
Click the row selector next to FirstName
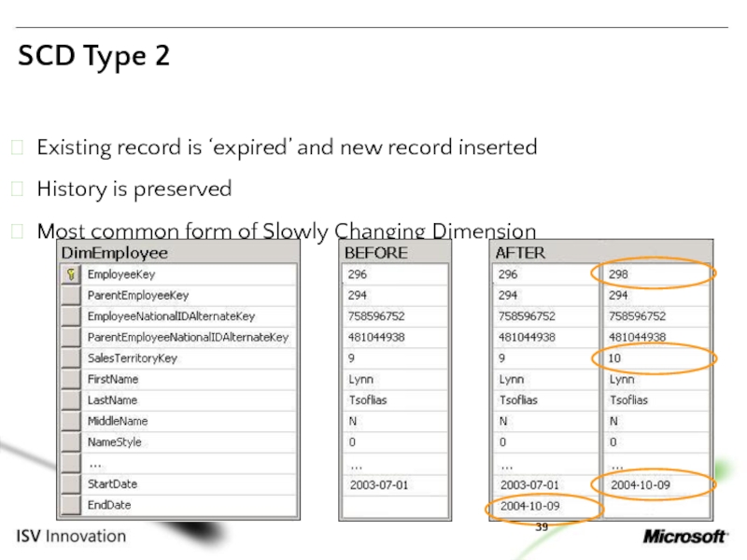70,379
